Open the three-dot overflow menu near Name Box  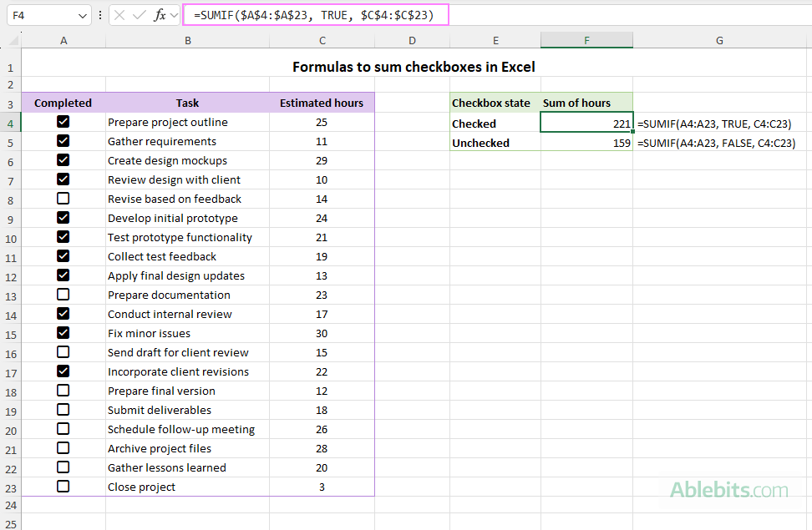click(99, 14)
